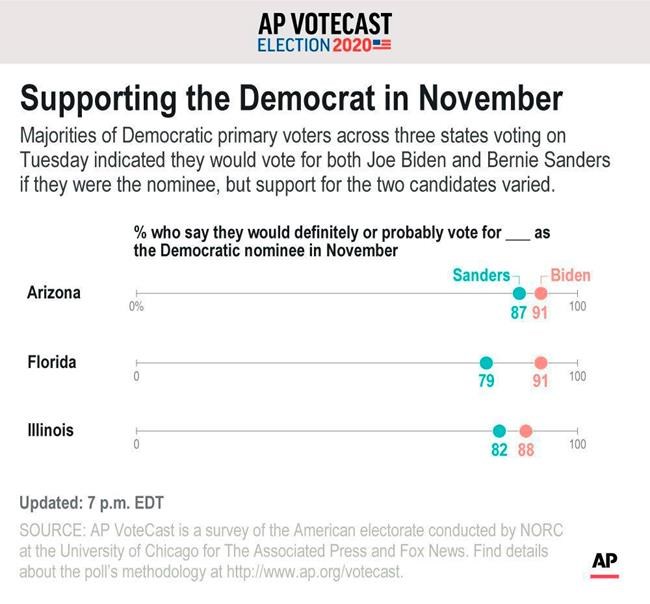This screenshot has width=650, height=604.
Task: Select the Illinois row label
Action: coord(50,431)
